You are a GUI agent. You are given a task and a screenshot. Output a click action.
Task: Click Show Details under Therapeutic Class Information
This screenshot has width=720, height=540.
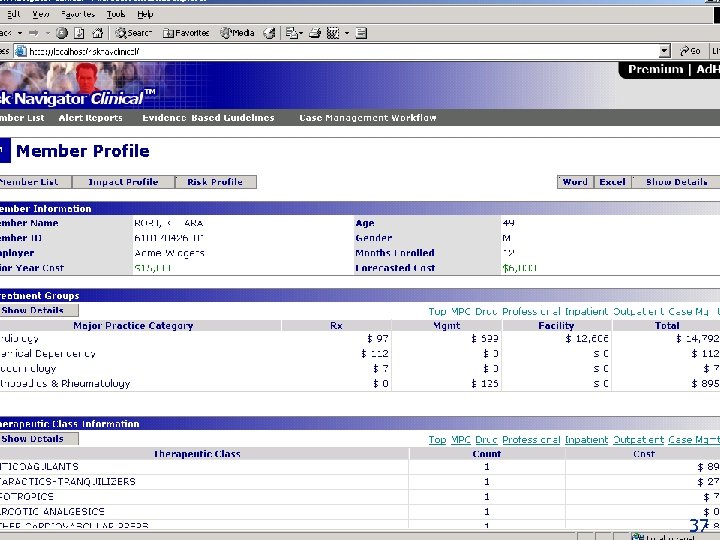pyautogui.click(x=39, y=439)
